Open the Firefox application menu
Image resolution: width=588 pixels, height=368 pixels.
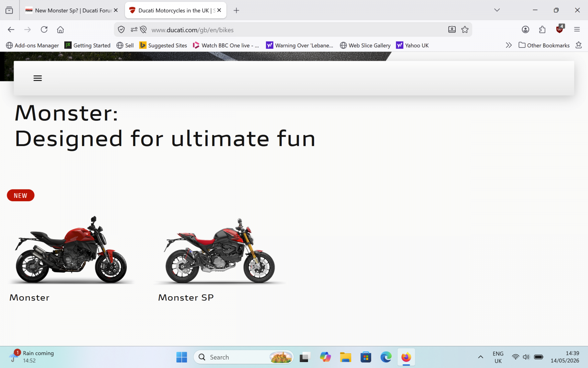point(577,29)
